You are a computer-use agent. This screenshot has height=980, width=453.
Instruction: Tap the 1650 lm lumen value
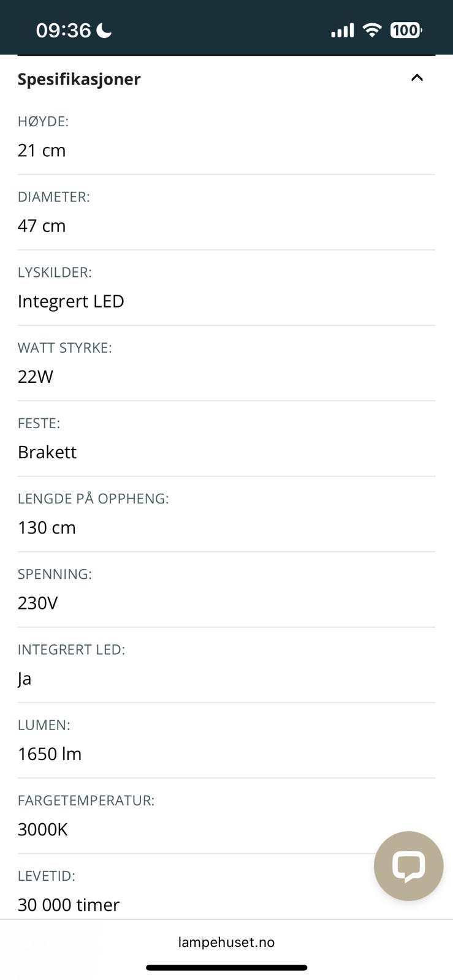pos(50,754)
